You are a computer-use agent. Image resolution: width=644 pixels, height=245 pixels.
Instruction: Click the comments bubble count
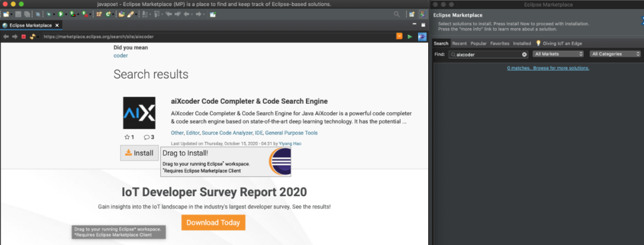pyautogui.click(x=149, y=137)
